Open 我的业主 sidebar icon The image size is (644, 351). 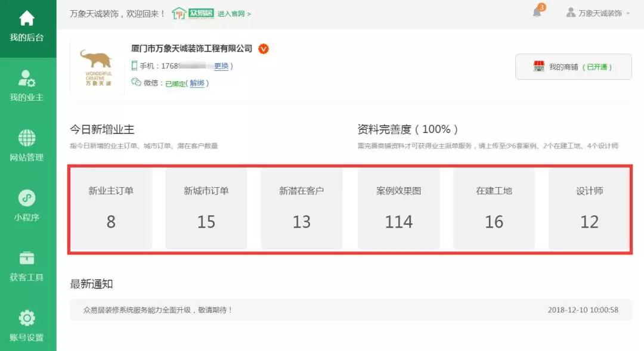click(27, 78)
